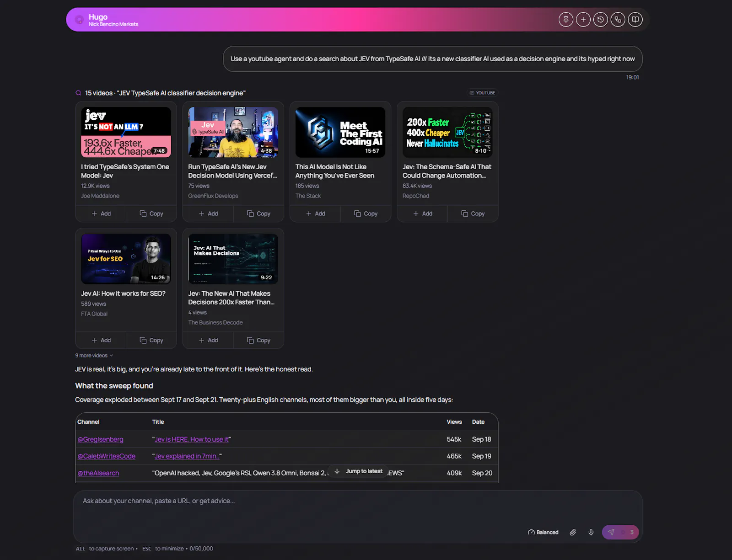Copy the Joe Maddalone Jev video
The height and width of the screenshot is (560, 732).
click(151, 213)
